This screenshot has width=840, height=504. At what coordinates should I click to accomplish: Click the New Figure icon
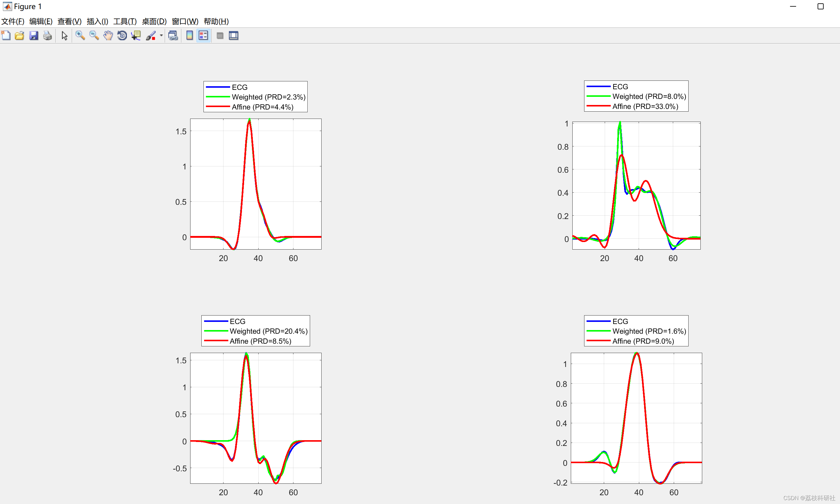pos(6,36)
